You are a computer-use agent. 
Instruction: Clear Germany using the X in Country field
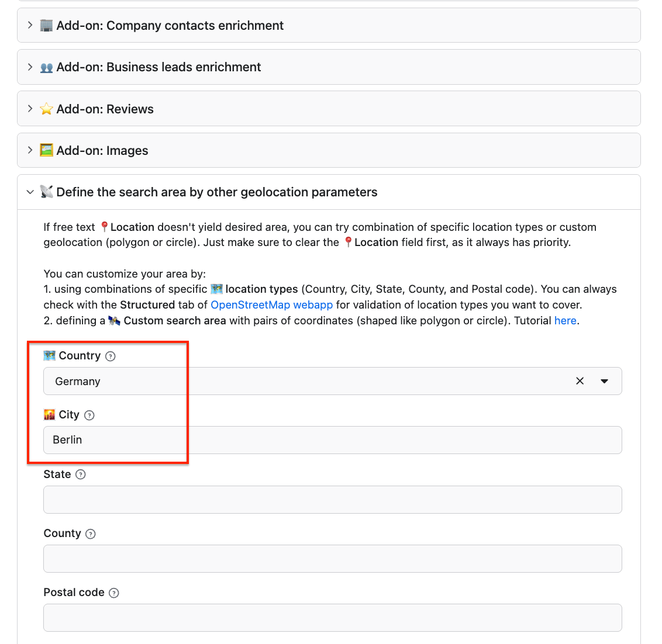pyautogui.click(x=580, y=380)
